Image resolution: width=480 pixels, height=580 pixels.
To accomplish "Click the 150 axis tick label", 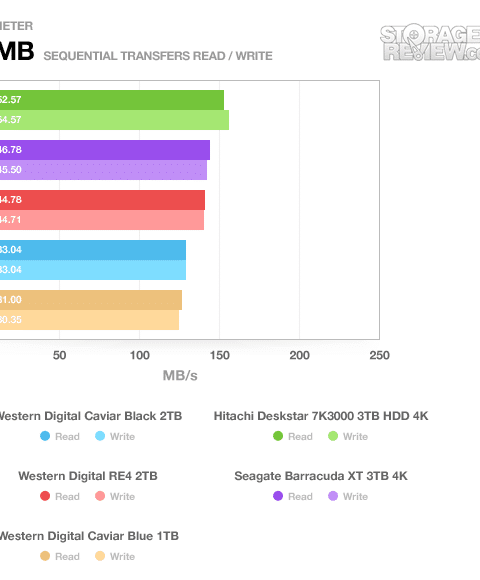I will [220, 355].
